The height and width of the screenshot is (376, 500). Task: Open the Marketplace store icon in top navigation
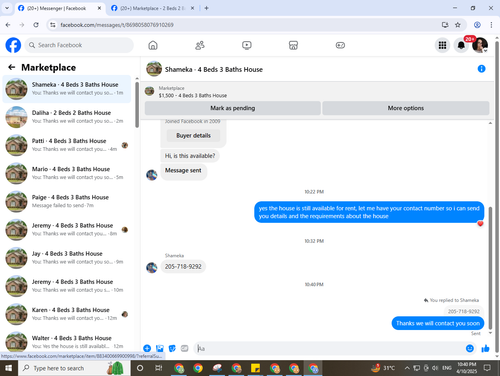[x=293, y=45]
